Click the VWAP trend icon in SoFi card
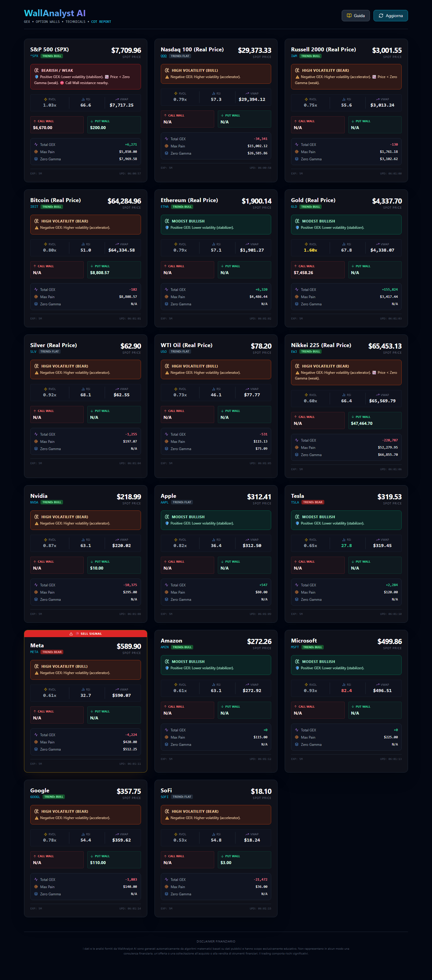432x980 pixels. point(247,834)
